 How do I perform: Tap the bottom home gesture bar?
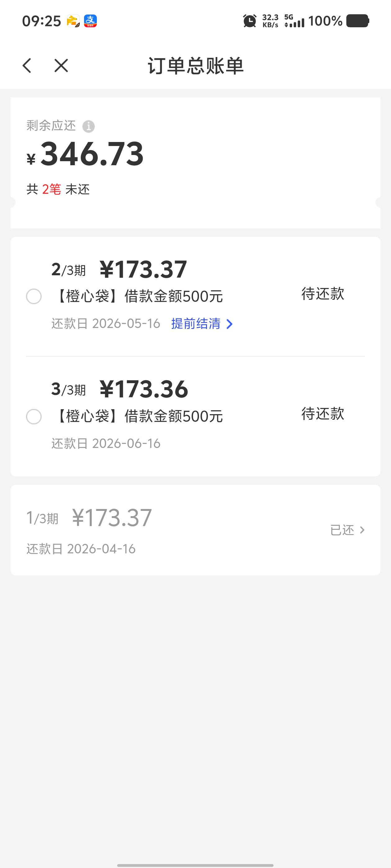click(x=195, y=865)
